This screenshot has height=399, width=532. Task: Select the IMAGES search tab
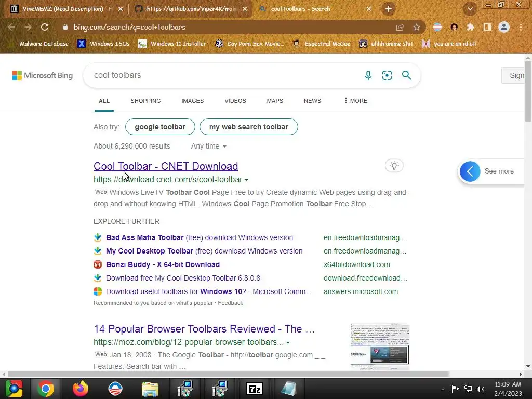pyautogui.click(x=192, y=101)
